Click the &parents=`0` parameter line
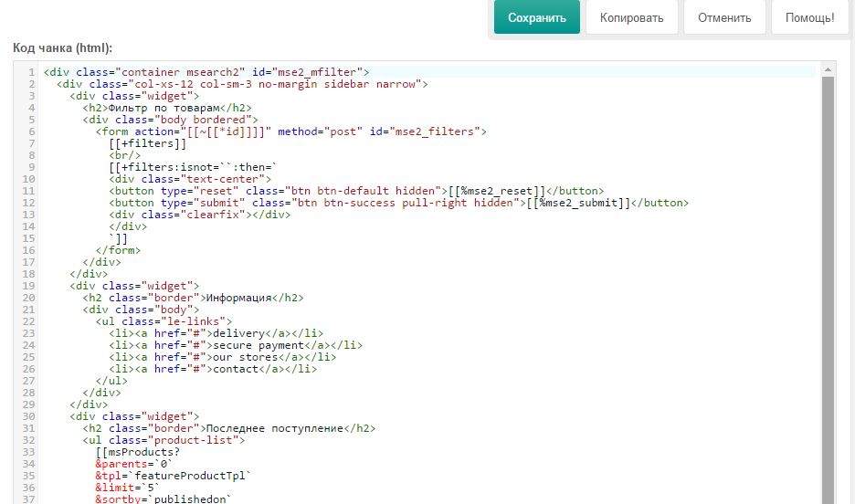 coord(134,464)
